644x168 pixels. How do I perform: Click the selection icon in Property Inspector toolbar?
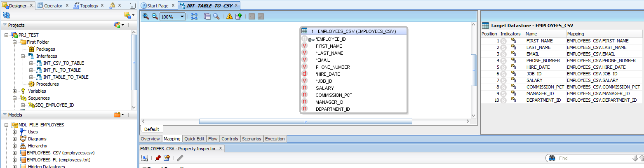point(145,158)
